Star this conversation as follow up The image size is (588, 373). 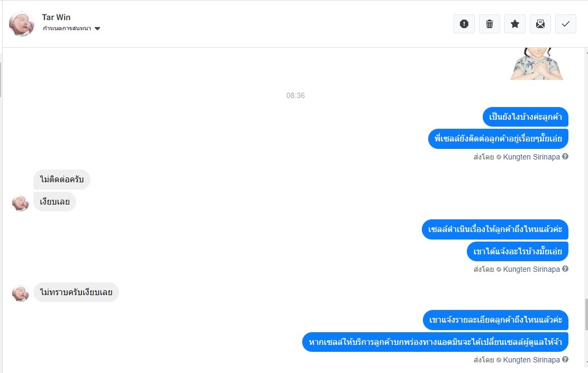pyautogui.click(x=515, y=24)
